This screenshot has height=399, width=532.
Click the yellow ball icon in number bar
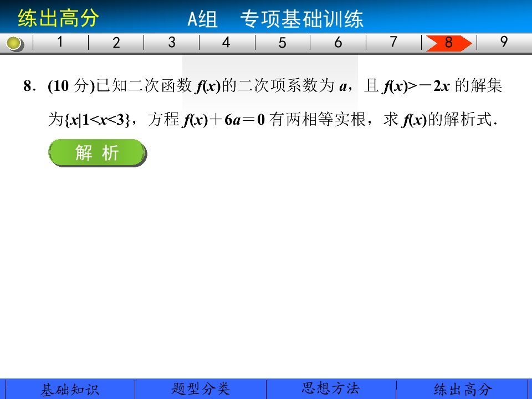(14, 43)
